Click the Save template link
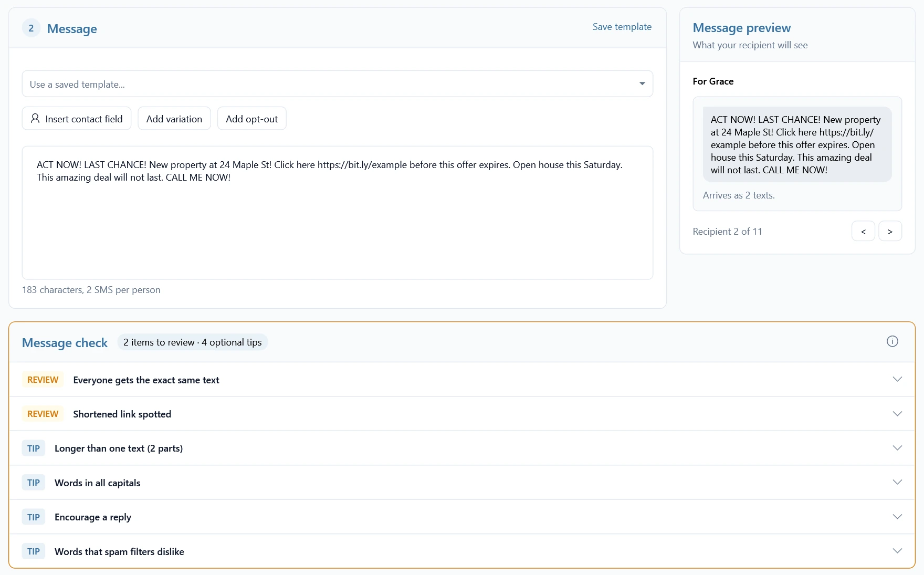 [x=622, y=27]
